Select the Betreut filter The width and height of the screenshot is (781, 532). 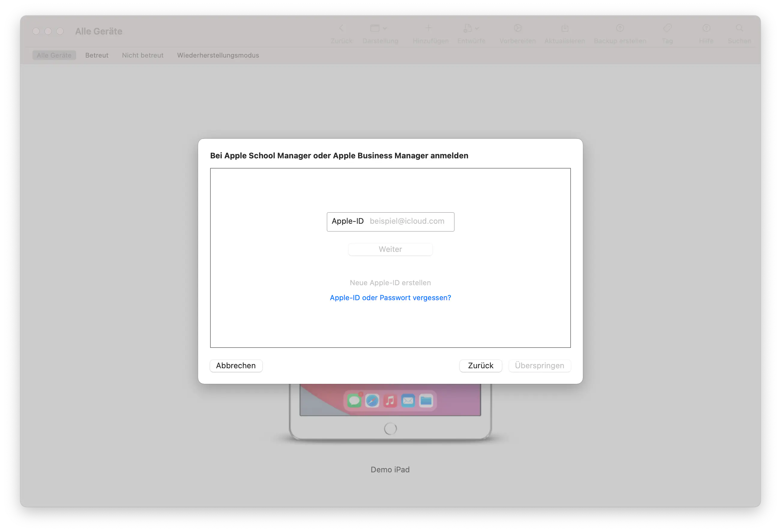97,55
